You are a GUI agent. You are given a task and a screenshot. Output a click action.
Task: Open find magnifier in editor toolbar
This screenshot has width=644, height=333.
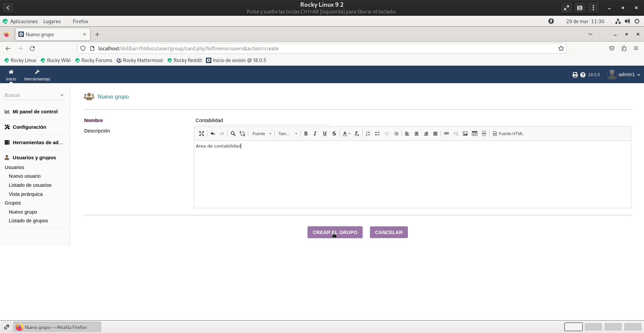233,133
